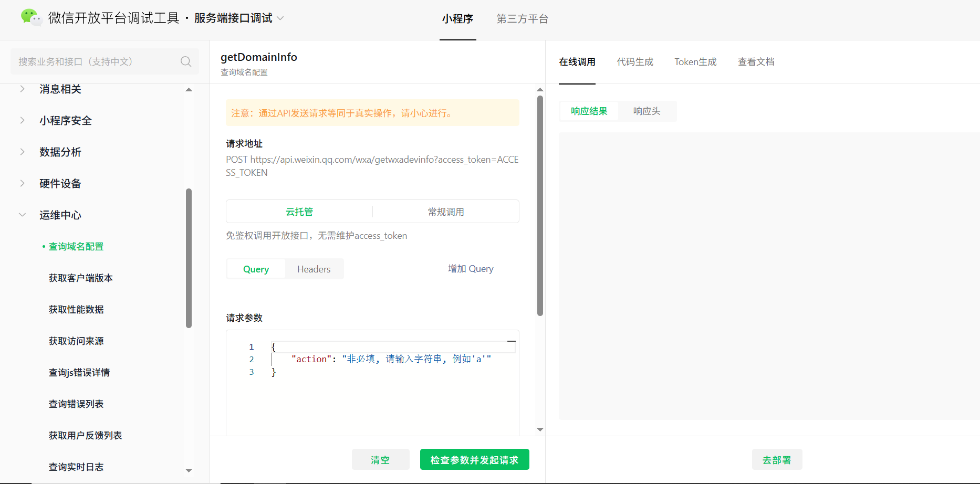This screenshot has width=980, height=484.
Task: Click the 增加 Query link
Action: (x=471, y=269)
